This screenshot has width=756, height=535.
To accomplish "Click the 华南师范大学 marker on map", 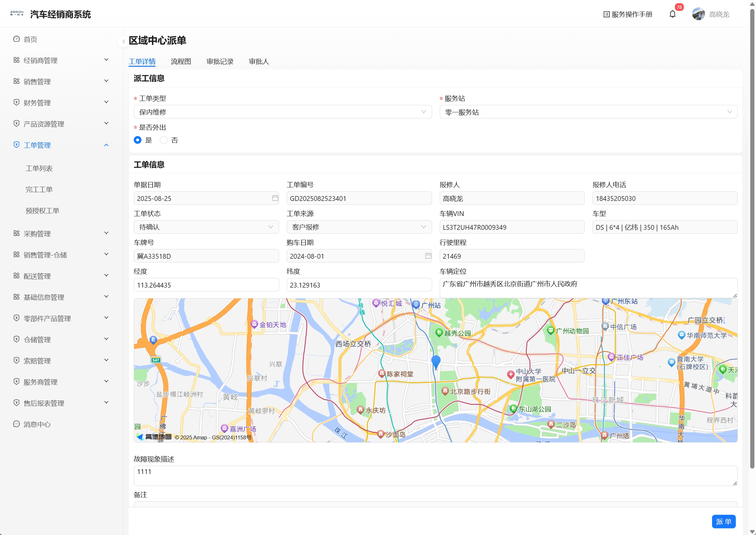I will coord(682,335).
